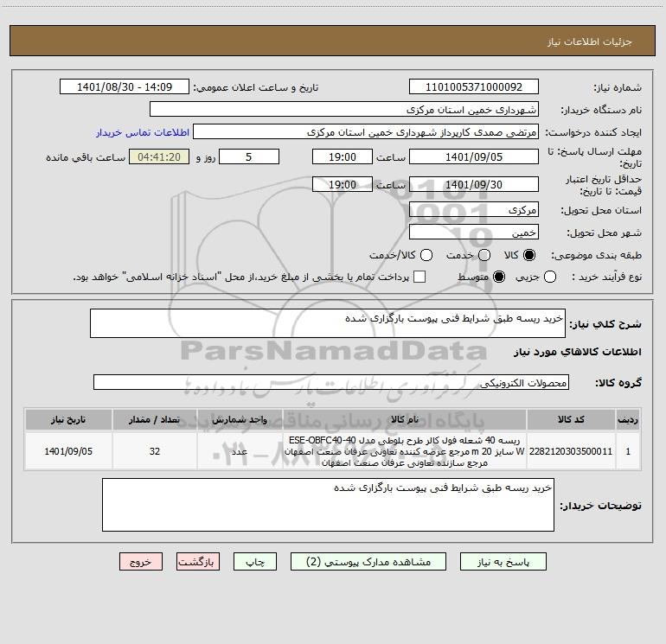Click the نام کالا column header
This screenshot has width=666, height=644.
click(405, 419)
